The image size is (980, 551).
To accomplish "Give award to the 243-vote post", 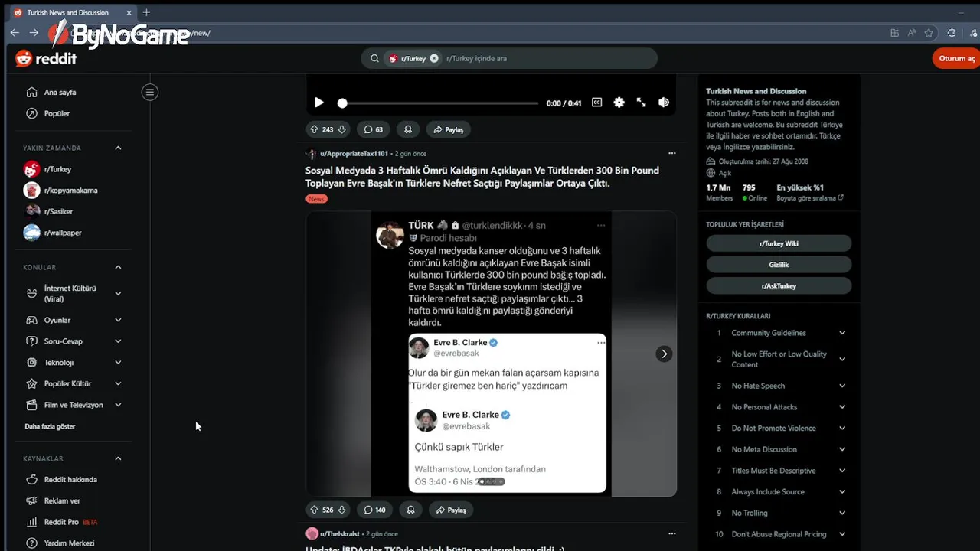I will pyautogui.click(x=408, y=129).
